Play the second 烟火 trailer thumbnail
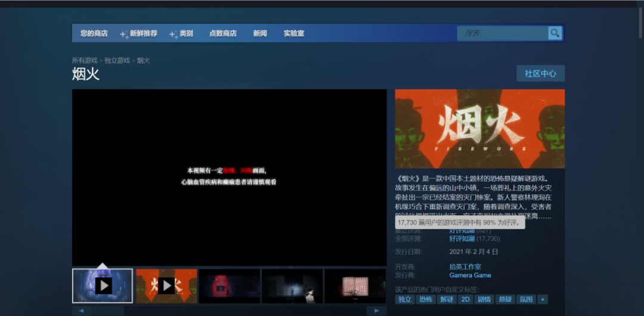The image size is (644, 316). pos(166,286)
